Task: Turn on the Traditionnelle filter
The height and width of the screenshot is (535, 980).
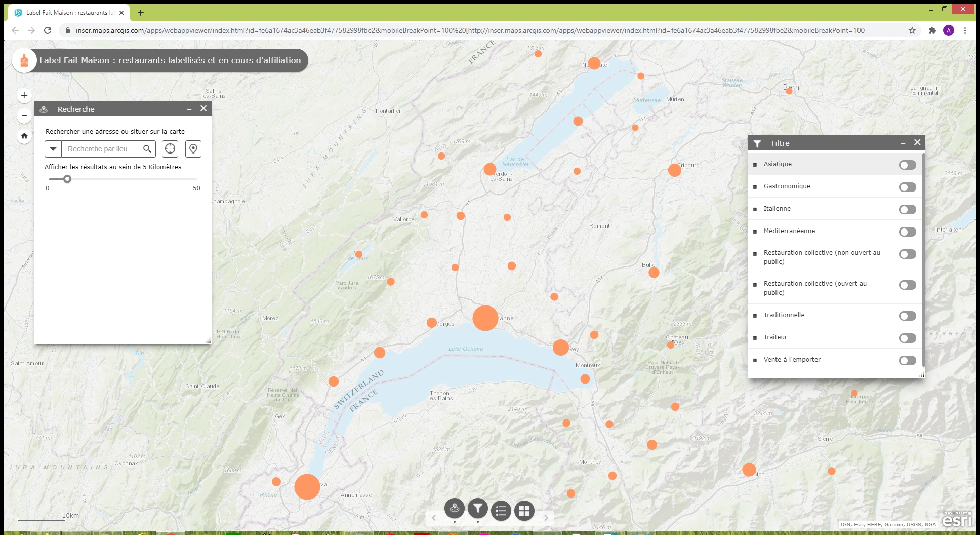Action: (x=907, y=316)
